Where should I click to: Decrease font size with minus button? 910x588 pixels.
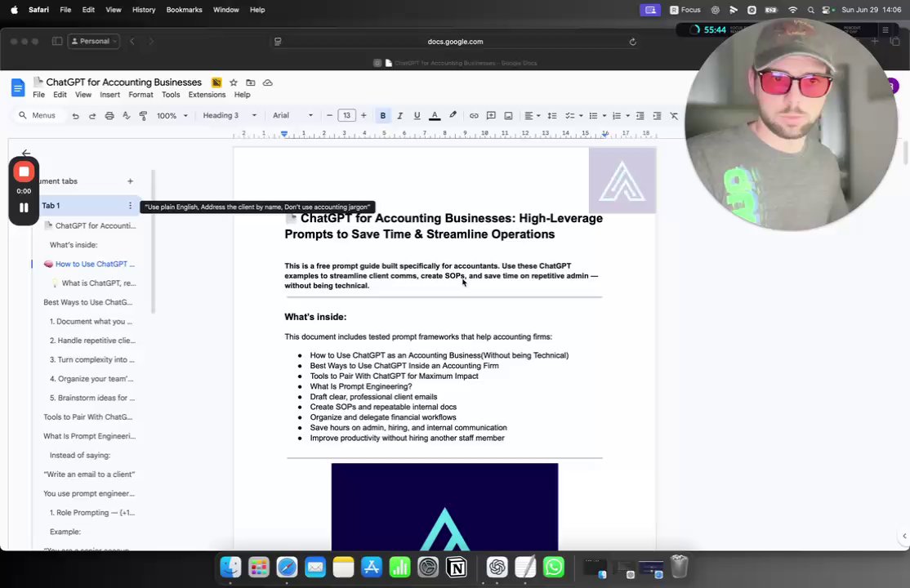coord(330,115)
